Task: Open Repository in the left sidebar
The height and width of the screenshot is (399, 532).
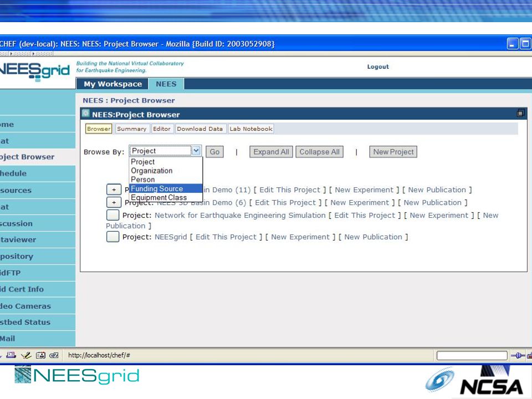Action: coord(38,256)
